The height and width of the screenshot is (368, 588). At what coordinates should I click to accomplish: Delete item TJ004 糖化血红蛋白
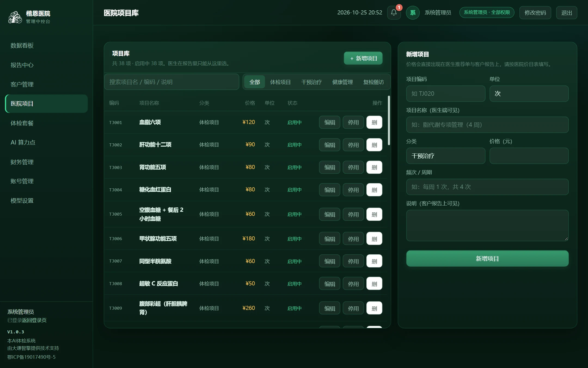point(374,190)
